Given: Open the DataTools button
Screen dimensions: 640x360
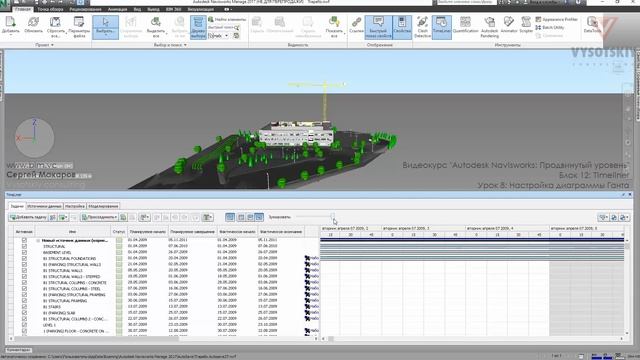Looking at the screenshot, I should tap(592, 25).
